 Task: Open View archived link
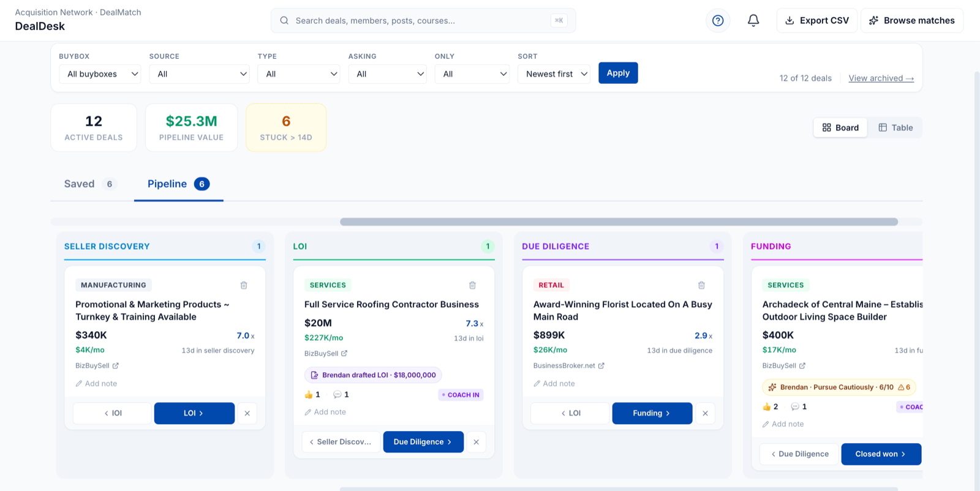(x=881, y=78)
